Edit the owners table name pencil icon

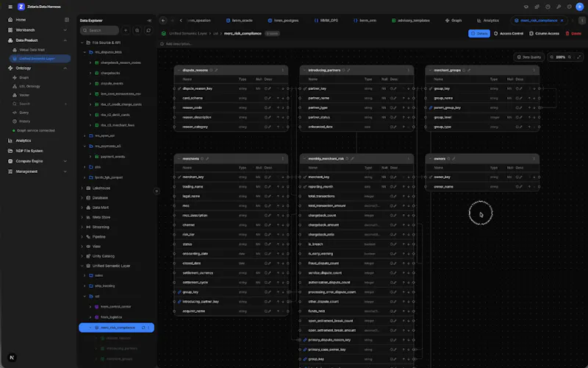click(x=453, y=159)
